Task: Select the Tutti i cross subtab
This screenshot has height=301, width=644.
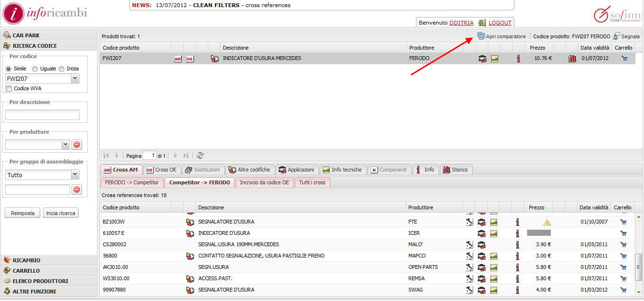Action: pos(312,182)
